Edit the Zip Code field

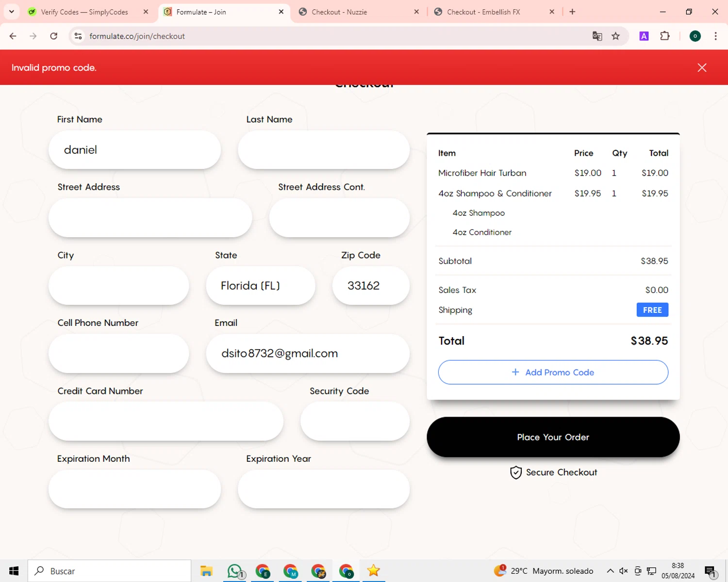coord(371,286)
